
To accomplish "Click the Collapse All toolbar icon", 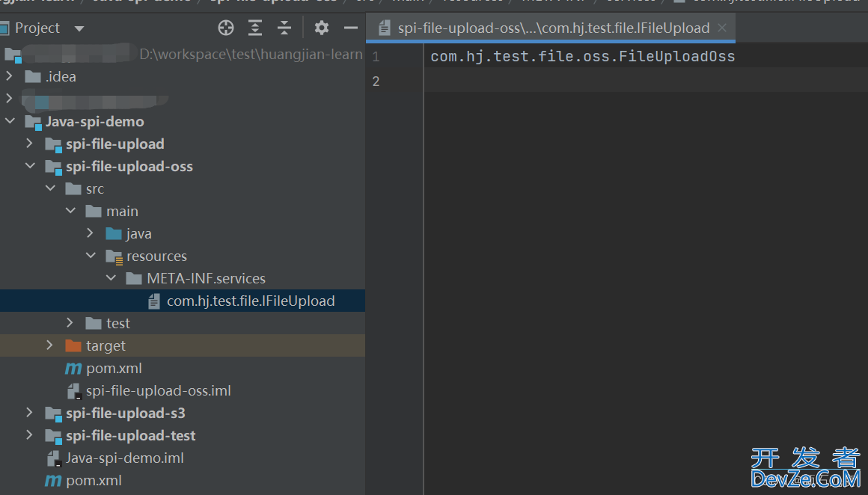I will click(284, 28).
